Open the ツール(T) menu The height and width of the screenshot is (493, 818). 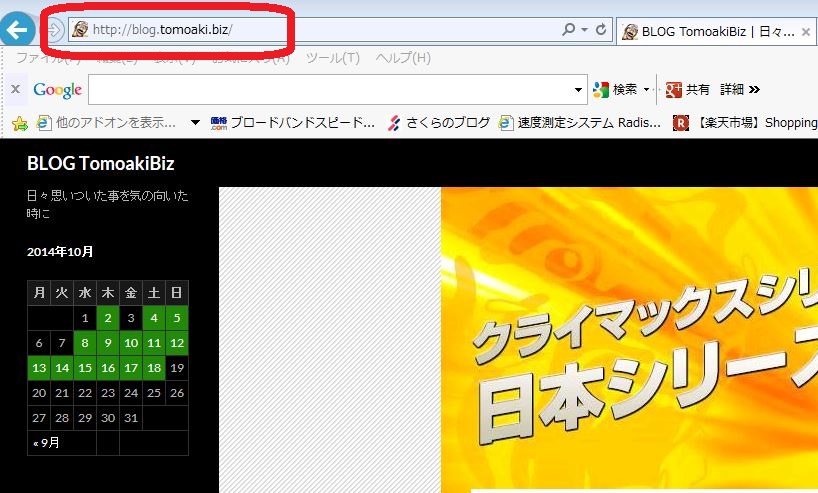(332, 58)
